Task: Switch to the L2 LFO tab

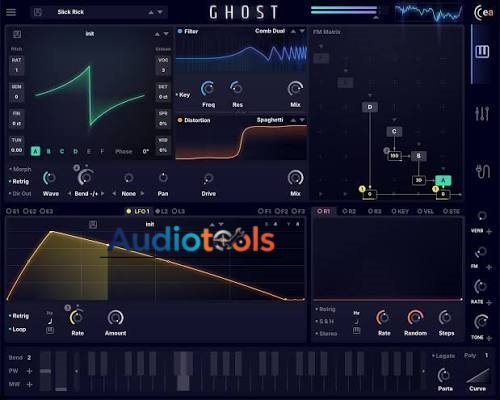Action: pyautogui.click(x=161, y=211)
